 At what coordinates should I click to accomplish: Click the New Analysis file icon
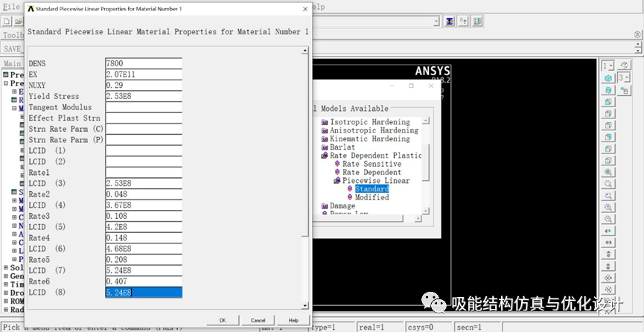point(7,21)
